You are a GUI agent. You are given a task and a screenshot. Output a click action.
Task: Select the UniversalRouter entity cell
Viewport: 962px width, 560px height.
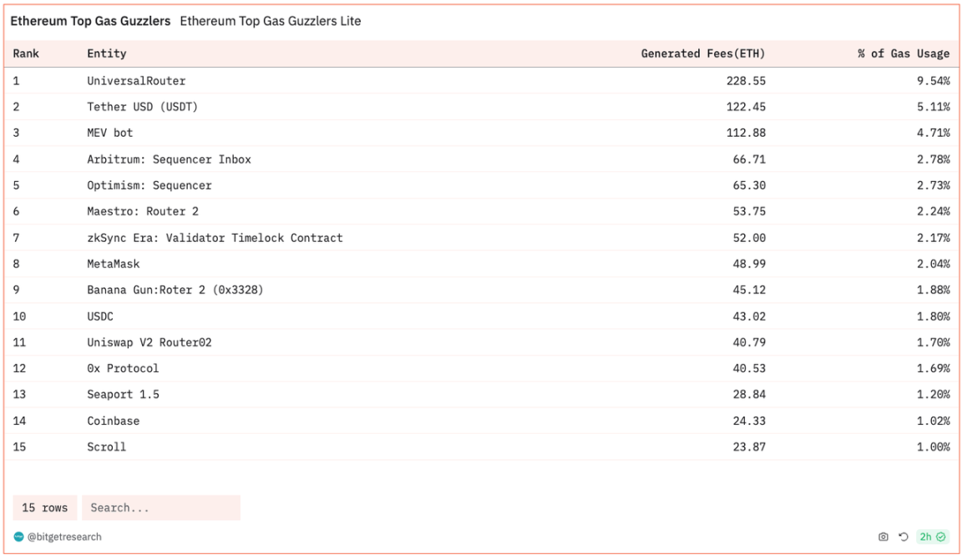(x=136, y=81)
